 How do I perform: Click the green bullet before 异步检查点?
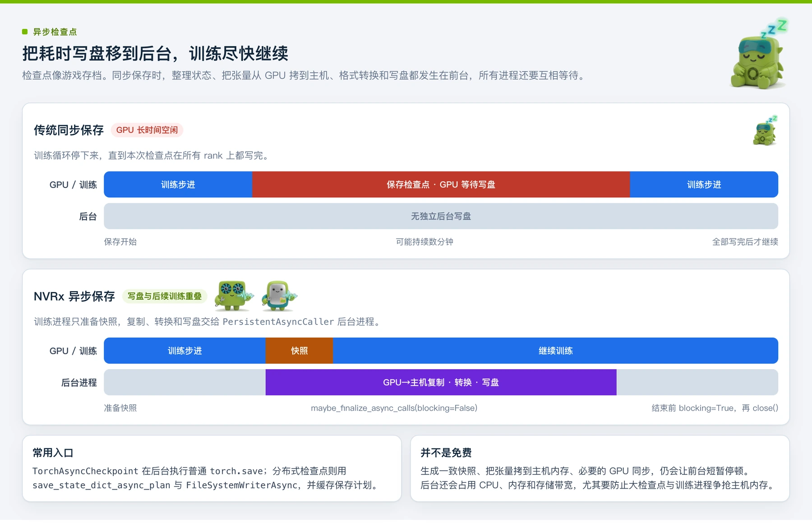(x=25, y=32)
